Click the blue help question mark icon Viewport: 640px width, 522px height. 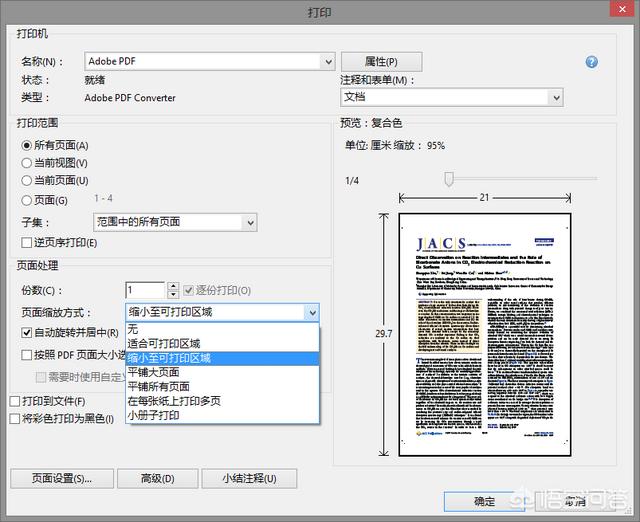(x=592, y=62)
